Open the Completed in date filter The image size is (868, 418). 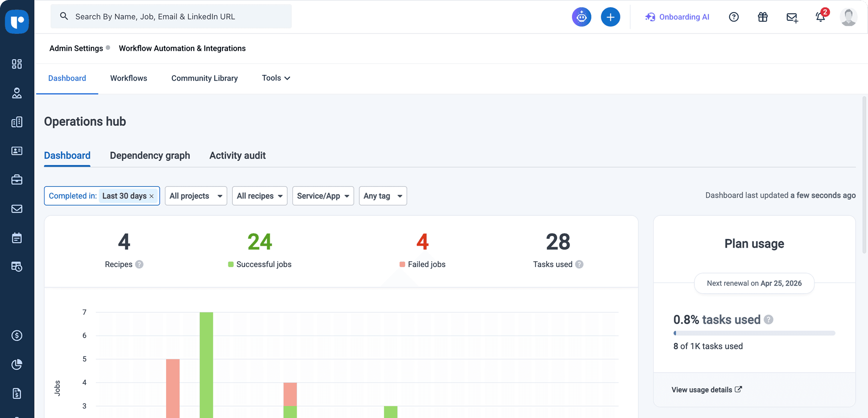(102, 196)
